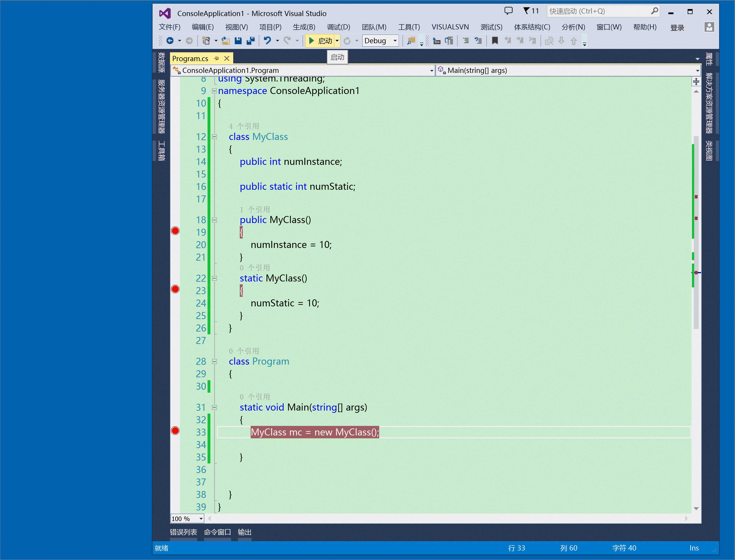
Task: Toggle the breakpoint on line 23
Action: (x=175, y=289)
